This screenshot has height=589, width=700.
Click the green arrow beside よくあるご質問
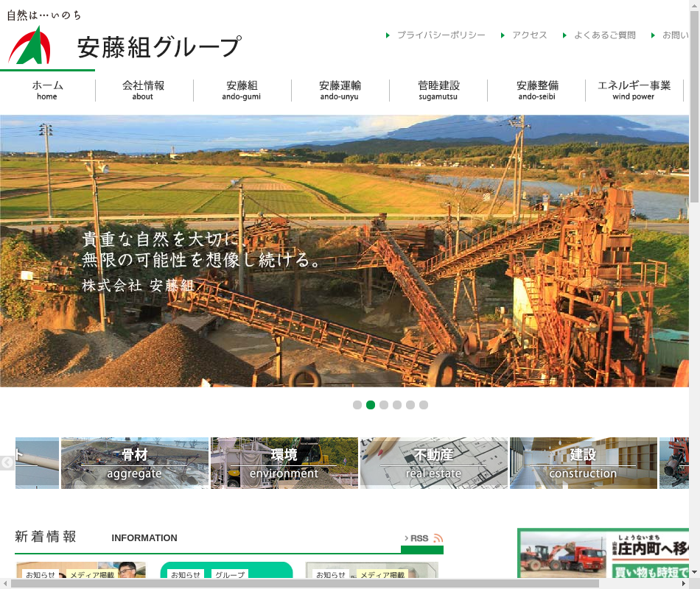click(564, 35)
